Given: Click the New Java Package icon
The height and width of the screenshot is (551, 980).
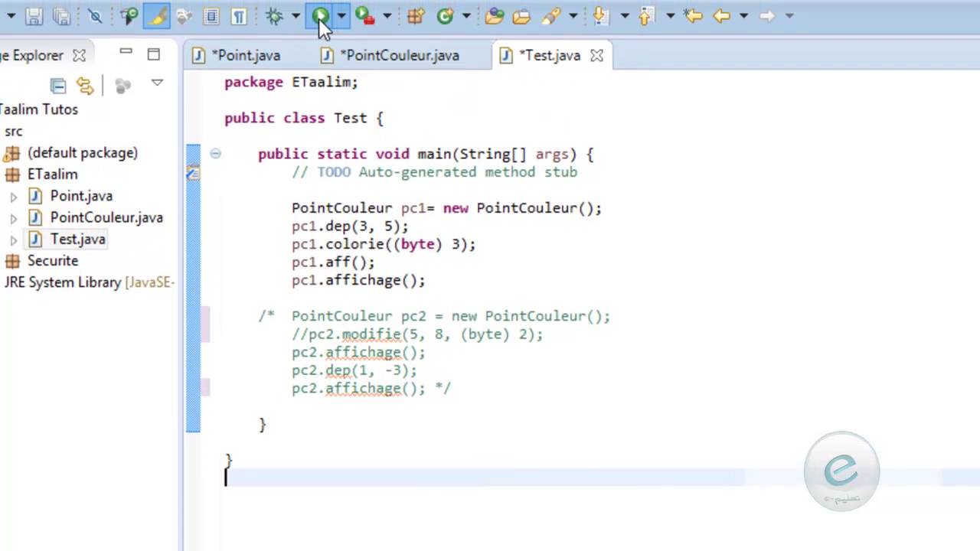Looking at the screenshot, I should 416,15.
